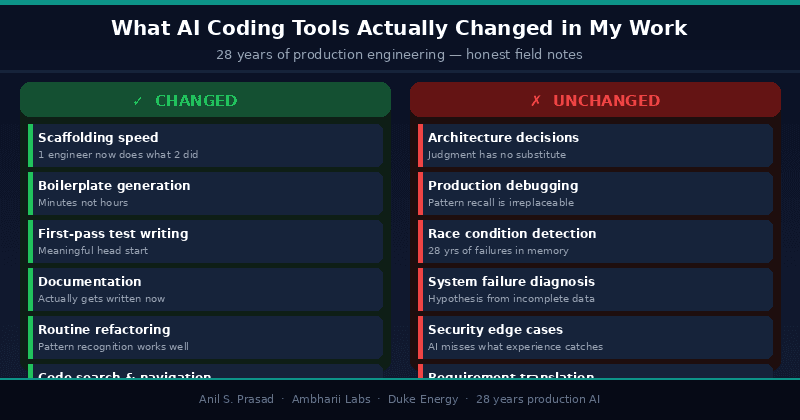Click Anil S. Prasad in the footer
This screenshot has width=800, height=420.
click(236, 399)
